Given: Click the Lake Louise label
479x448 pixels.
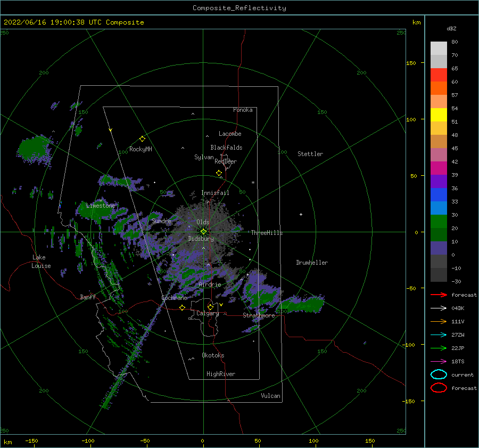Looking at the screenshot, I should (41, 262).
